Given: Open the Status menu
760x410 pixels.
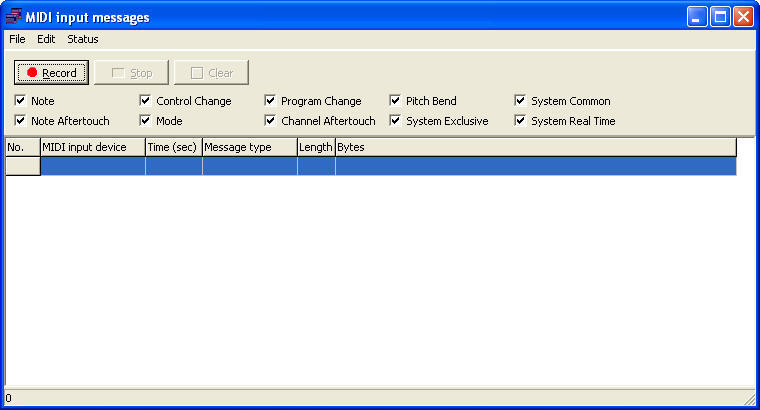Looking at the screenshot, I should [x=83, y=39].
